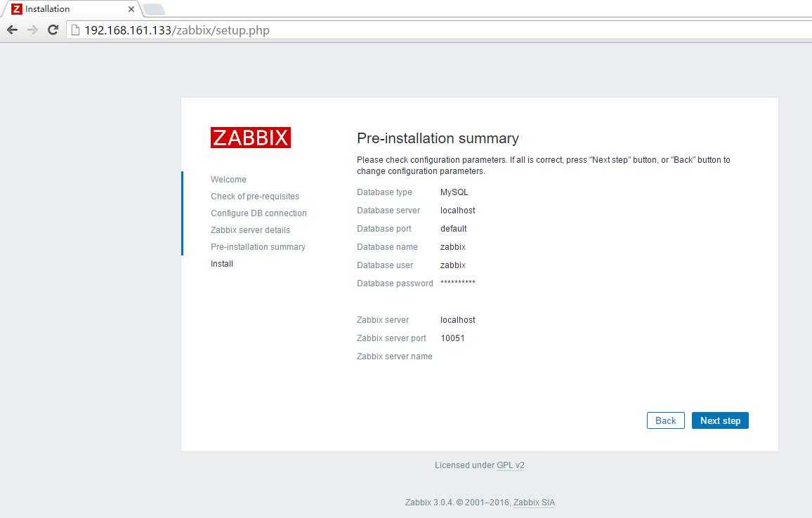This screenshot has width=812, height=518.
Task: Click the browser back arrow
Action: 13,30
